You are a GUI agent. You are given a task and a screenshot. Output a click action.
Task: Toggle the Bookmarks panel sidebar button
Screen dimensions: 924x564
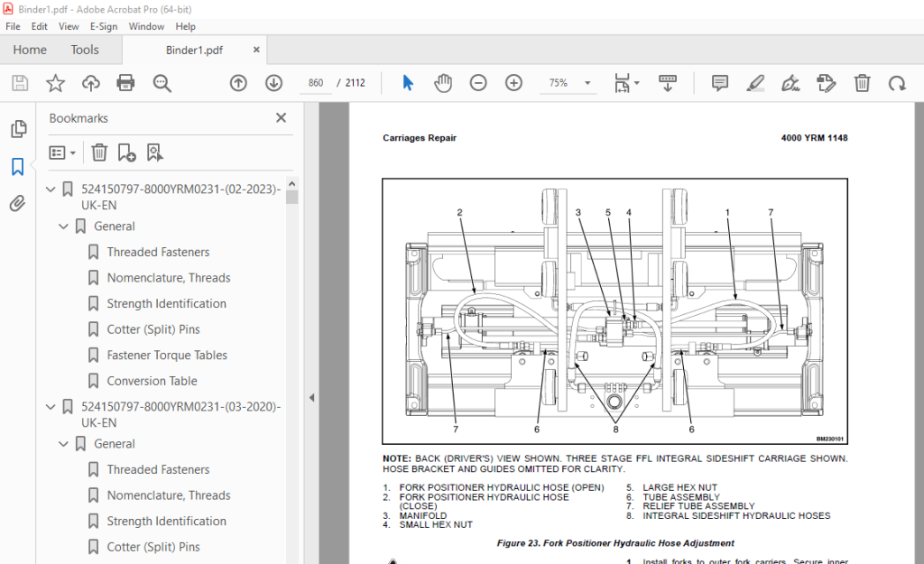(x=18, y=166)
